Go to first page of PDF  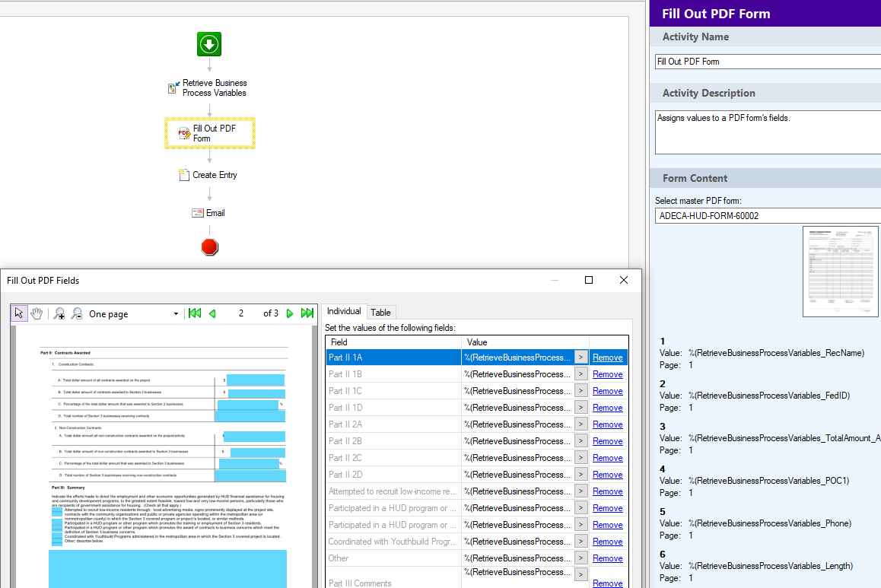195,313
